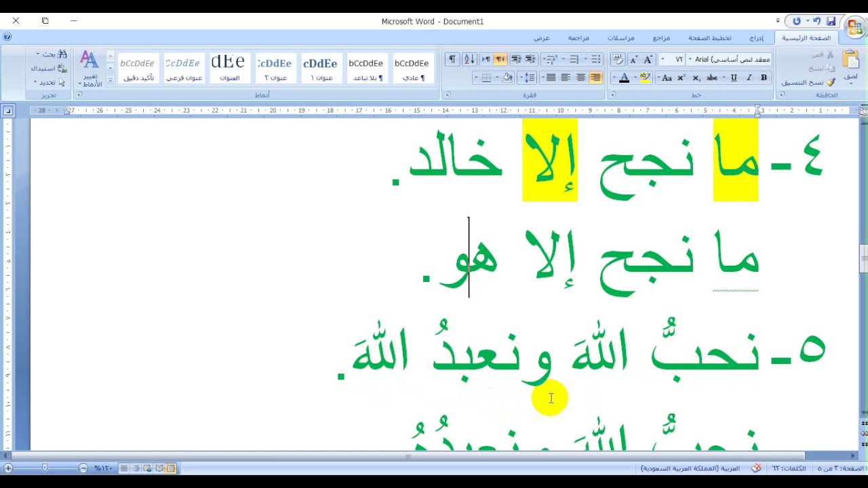Click the Shrink Font small A icon
Screen dimensions: 868x488
click(633, 60)
